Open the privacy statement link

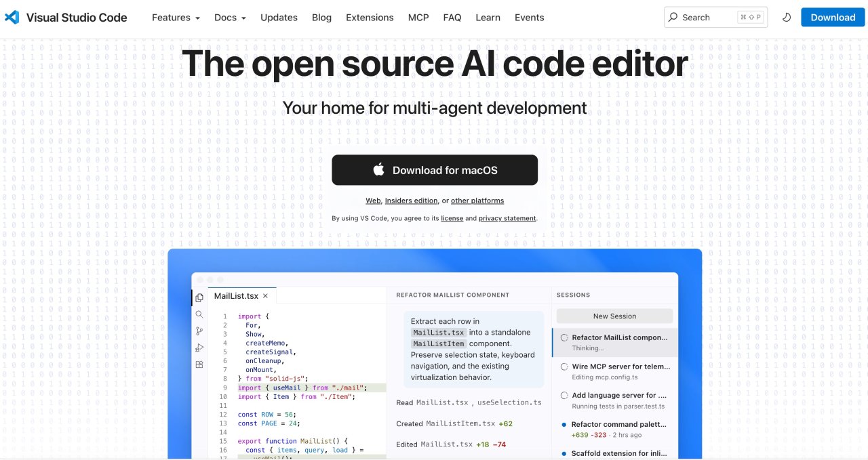tap(507, 218)
